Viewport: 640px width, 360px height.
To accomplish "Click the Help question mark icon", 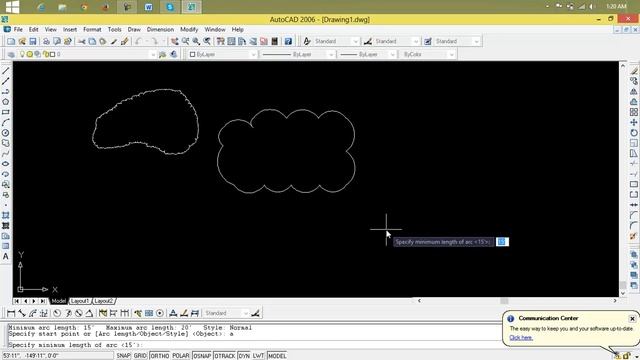I will tap(288, 41).
